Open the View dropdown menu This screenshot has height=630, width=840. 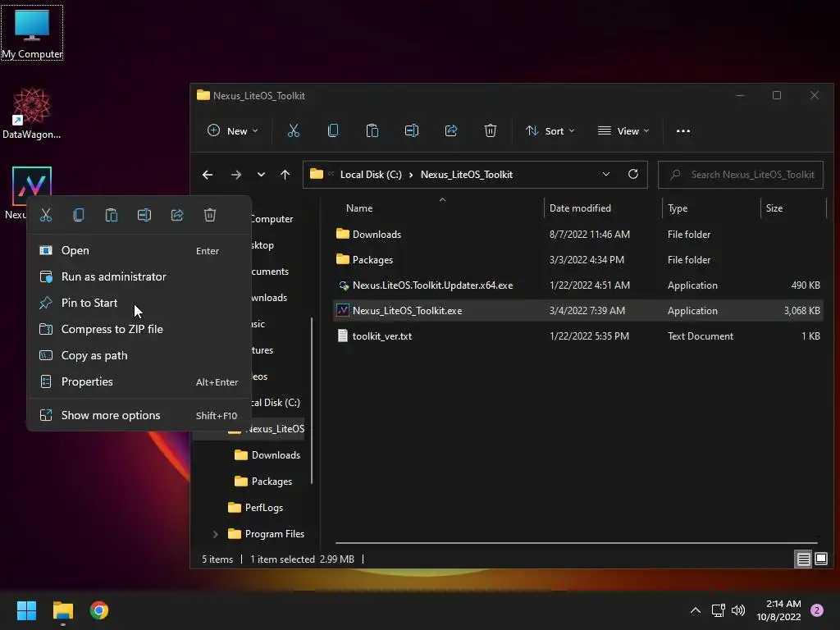point(623,130)
